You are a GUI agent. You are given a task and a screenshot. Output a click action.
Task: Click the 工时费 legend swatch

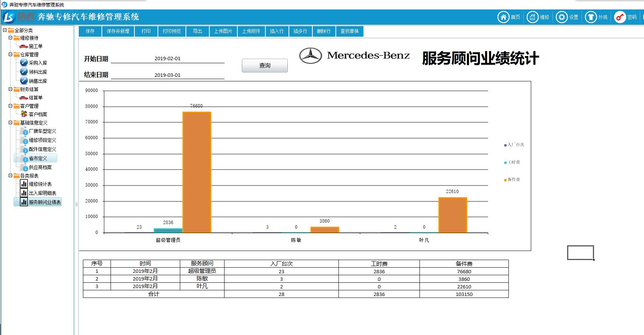pyautogui.click(x=505, y=162)
